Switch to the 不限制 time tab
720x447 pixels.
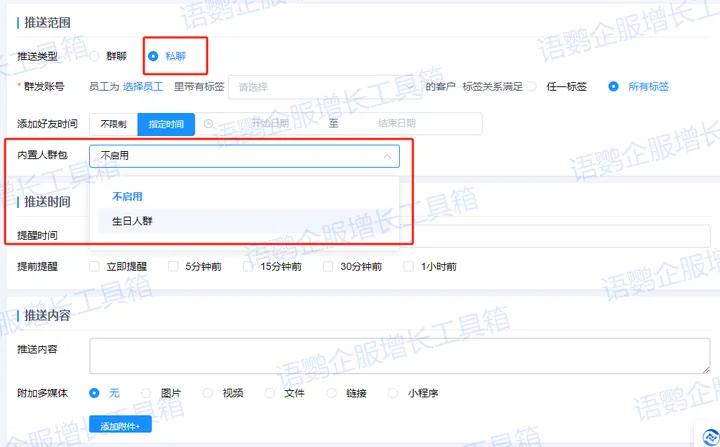[112, 124]
